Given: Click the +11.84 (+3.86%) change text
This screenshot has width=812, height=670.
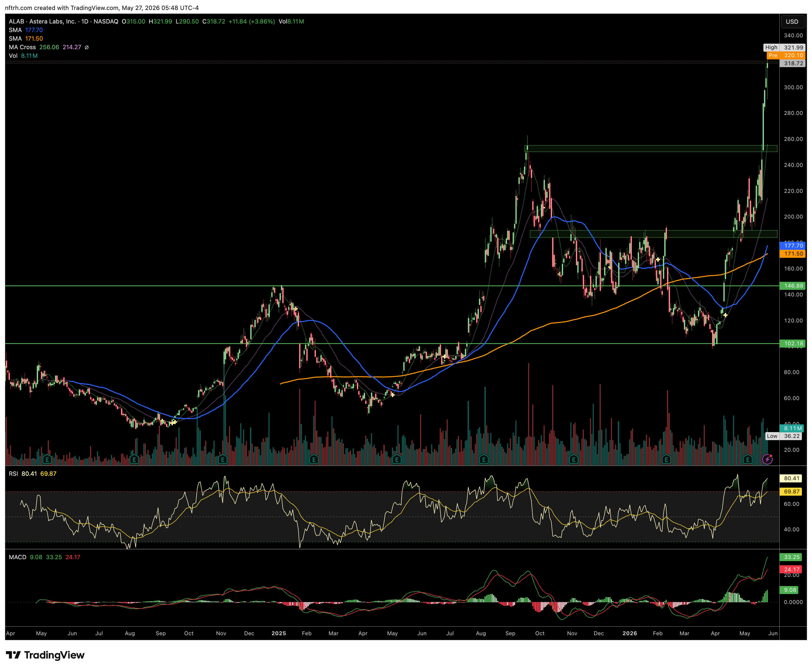Looking at the screenshot, I should point(252,21).
